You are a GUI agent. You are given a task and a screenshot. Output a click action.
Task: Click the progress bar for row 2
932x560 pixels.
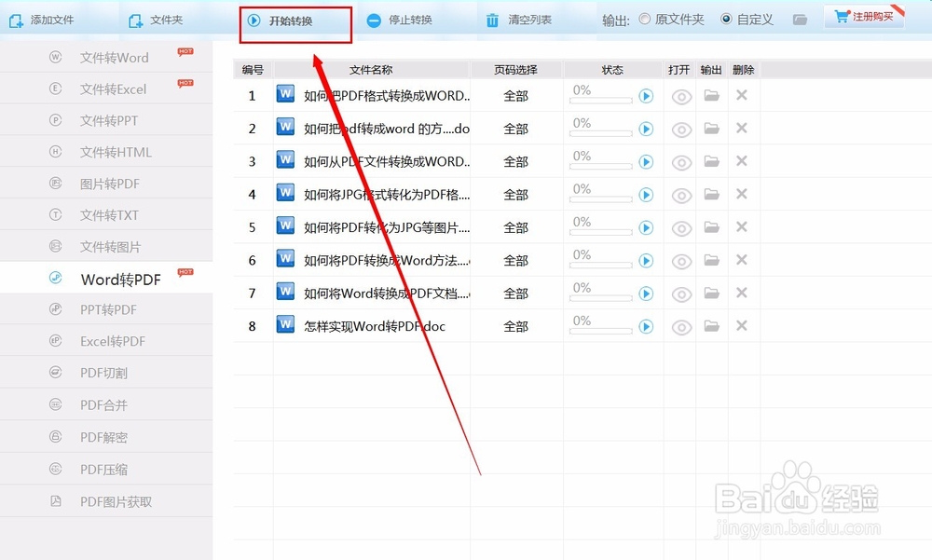(x=600, y=134)
